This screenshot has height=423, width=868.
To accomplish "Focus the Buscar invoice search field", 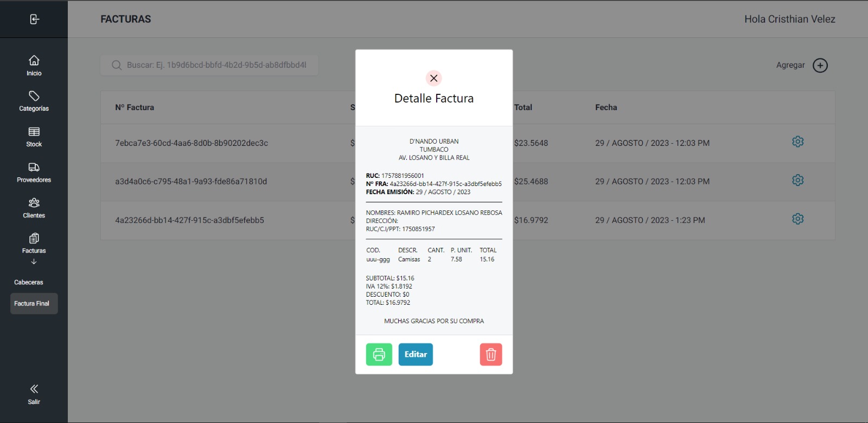I will click(216, 65).
